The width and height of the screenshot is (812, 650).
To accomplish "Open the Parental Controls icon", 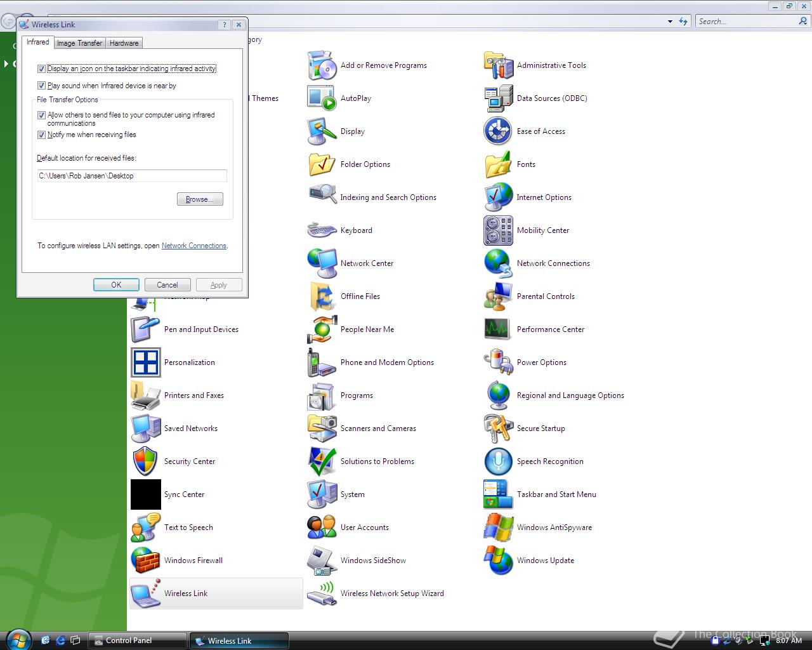I will (x=498, y=296).
